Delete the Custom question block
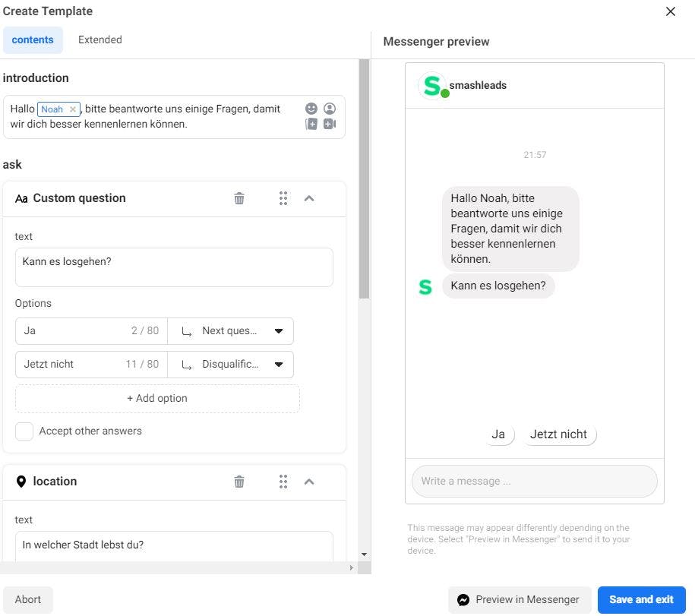The height and width of the screenshot is (616, 695). tap(239, 198)
